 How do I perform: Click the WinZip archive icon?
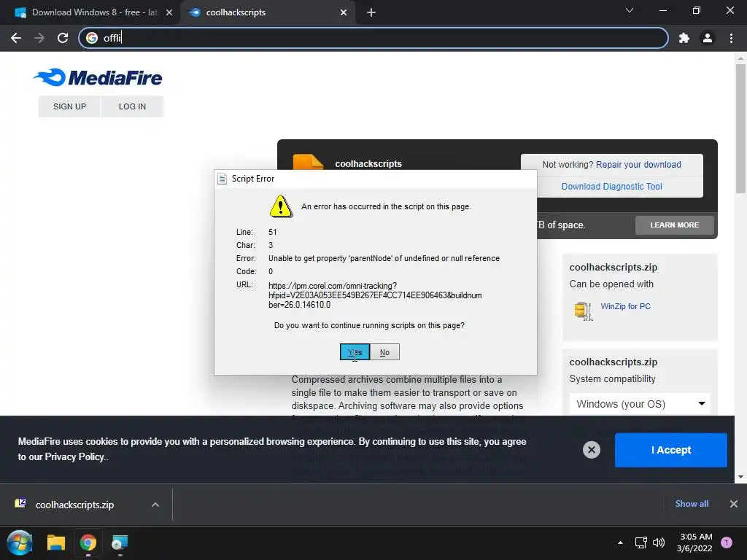[583, 311]
